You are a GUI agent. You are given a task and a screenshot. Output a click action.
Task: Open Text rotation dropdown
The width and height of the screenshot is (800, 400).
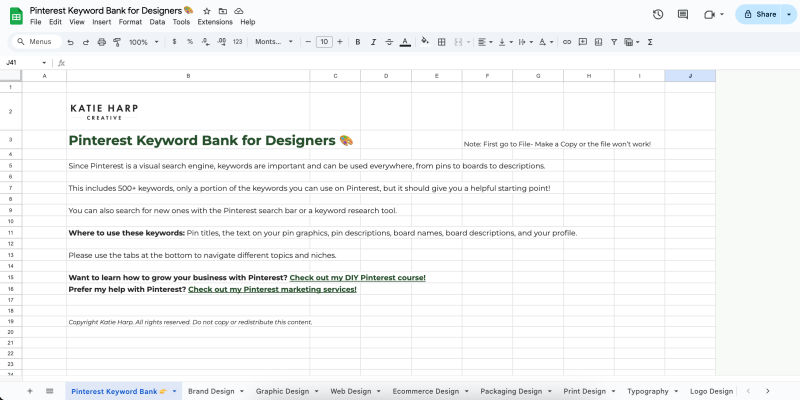click(x=546, y=42)
